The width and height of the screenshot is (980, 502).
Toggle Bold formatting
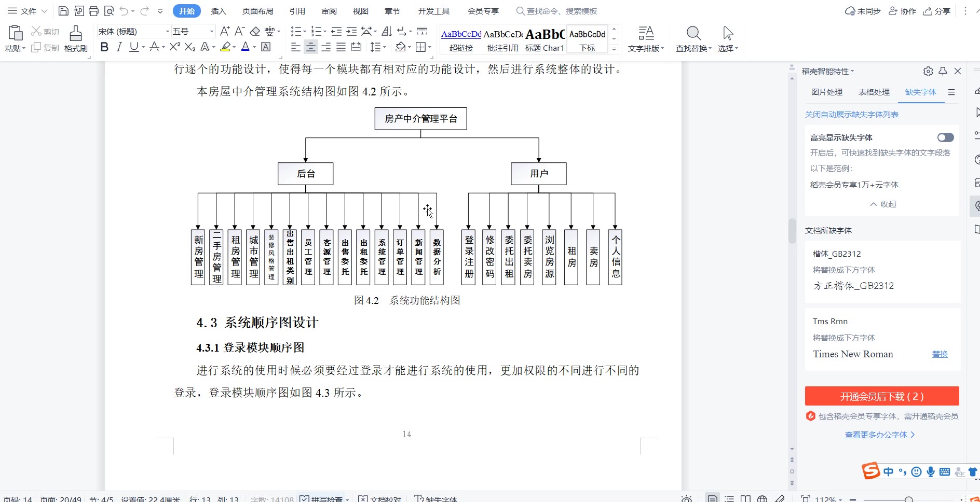(104, 47)
